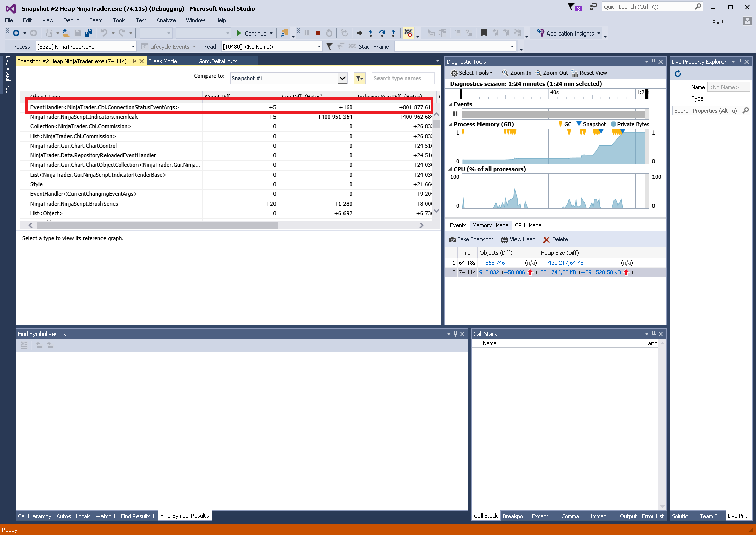
Task: Open the Compare to Snapshot #1 dropdown
Action: (x=342, y=78)
